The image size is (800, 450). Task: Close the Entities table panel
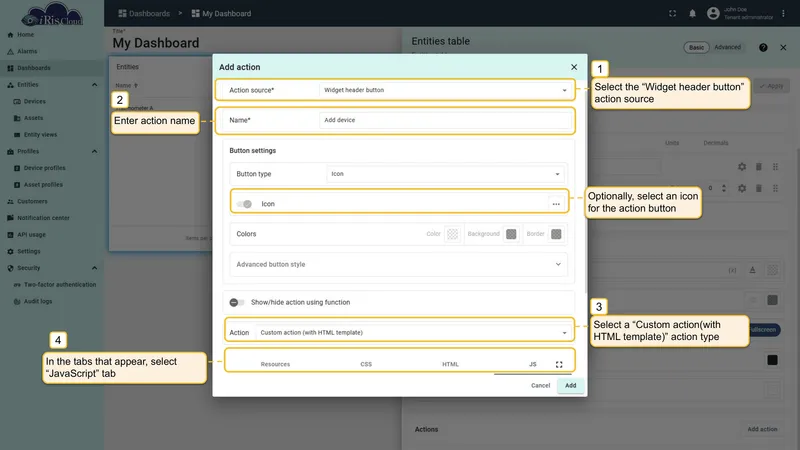[x=783, y=47]
